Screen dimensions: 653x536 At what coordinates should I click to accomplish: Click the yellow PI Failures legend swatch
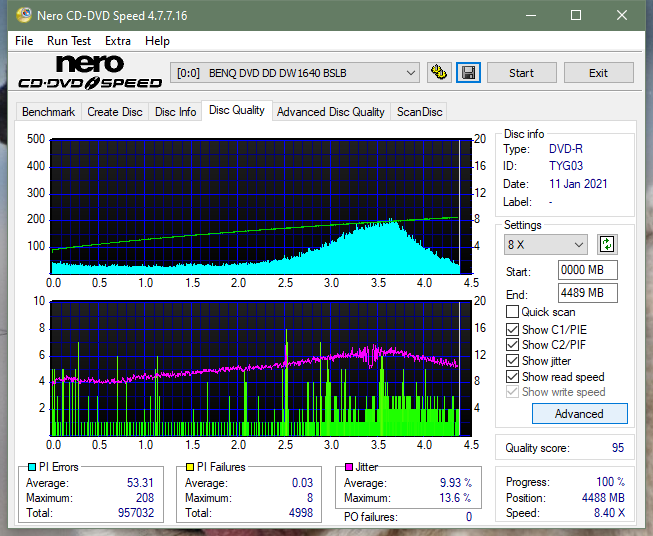point(190,467)
